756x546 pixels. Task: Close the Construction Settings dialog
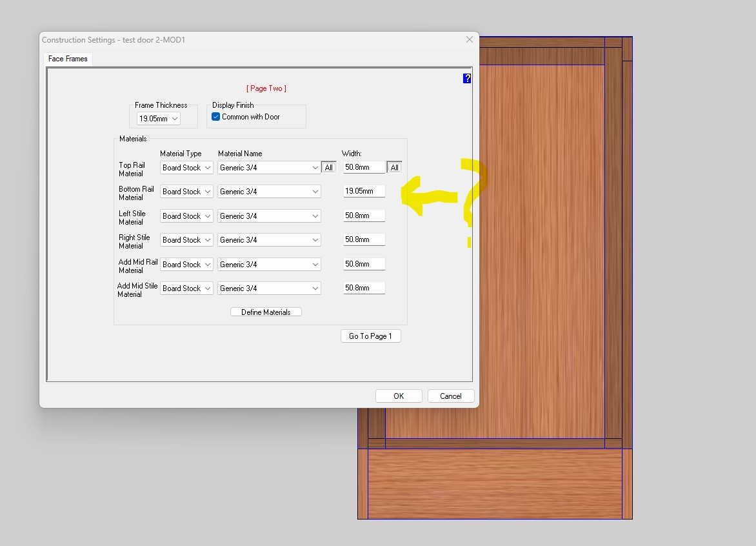coord(469,39)
